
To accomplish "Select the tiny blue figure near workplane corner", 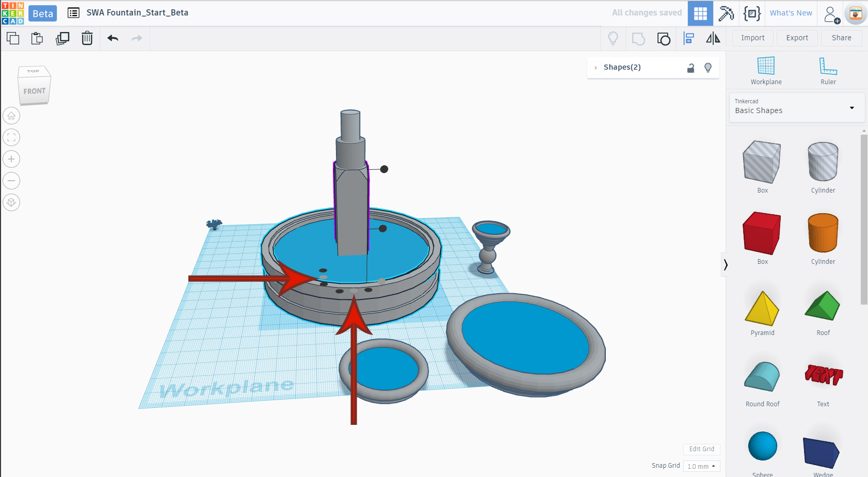I will [x=214, y=224].
